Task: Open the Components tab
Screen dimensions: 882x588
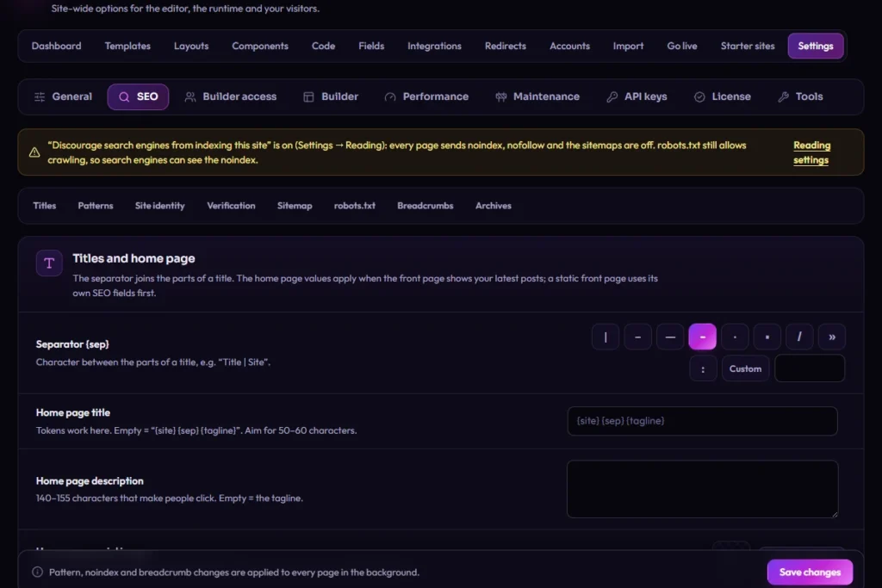Action: click(260, 46)
